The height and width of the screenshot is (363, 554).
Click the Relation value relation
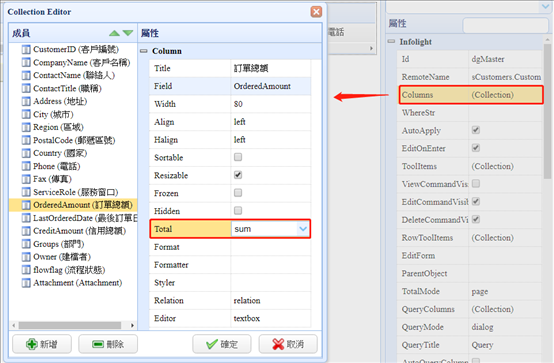tap(247, 300)
